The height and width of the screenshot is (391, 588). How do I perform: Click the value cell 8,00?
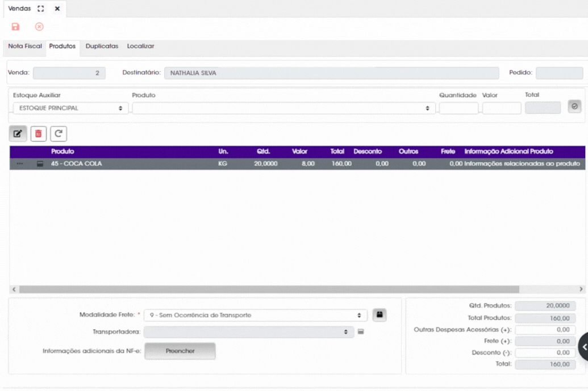coord(308,163)
